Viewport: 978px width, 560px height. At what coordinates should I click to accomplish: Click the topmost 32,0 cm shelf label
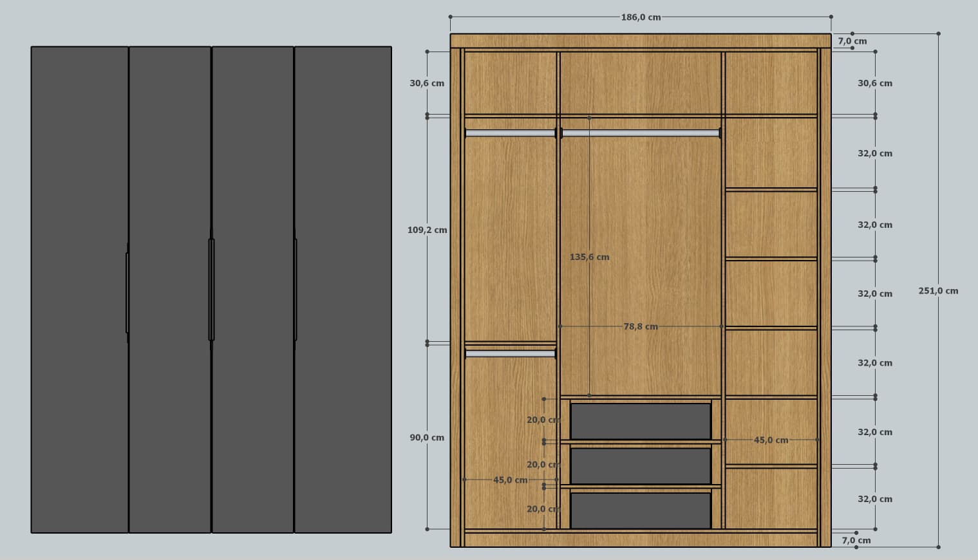pyautogui.click(x=875, y=153)
